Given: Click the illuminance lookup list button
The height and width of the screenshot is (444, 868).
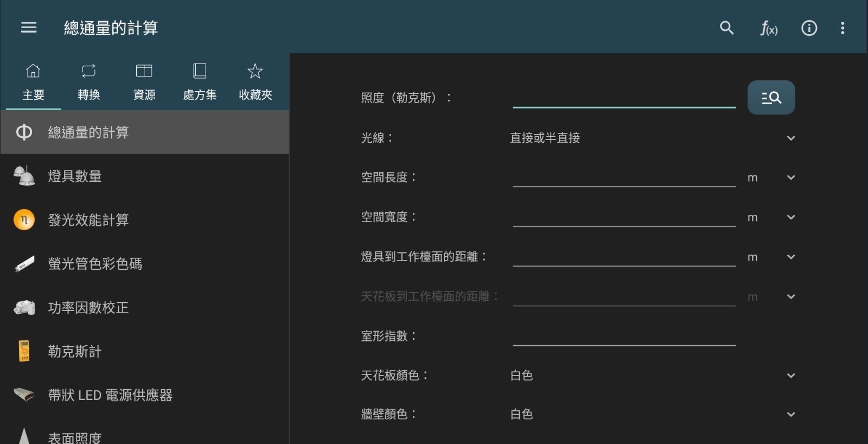Looking at the screenshot, I should pos(771,98).
